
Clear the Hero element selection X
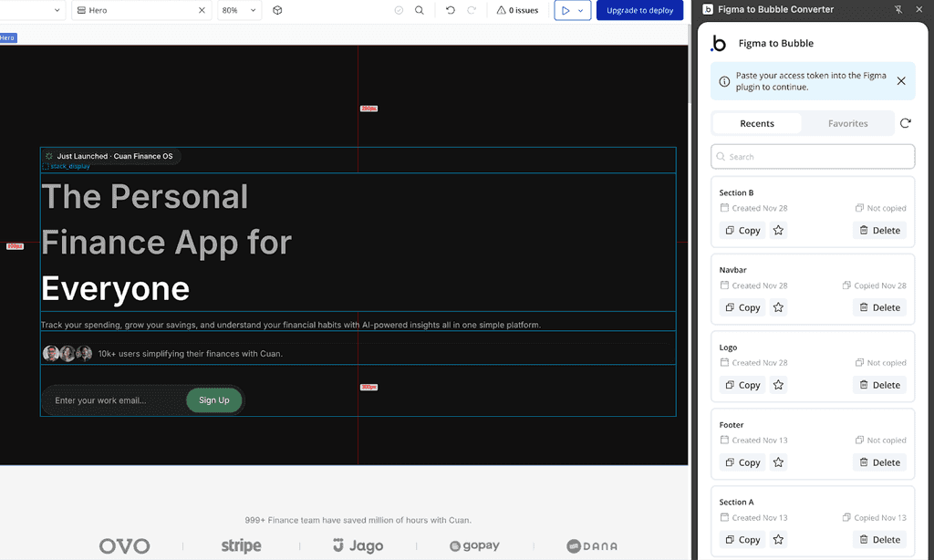pyautogui.click(x=202, y=10)
